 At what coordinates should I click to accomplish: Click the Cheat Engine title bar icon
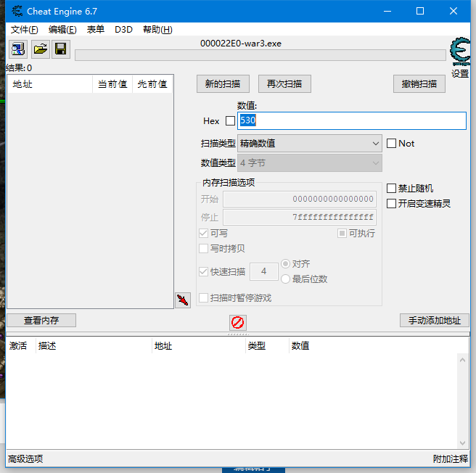[x=17, y=11]
